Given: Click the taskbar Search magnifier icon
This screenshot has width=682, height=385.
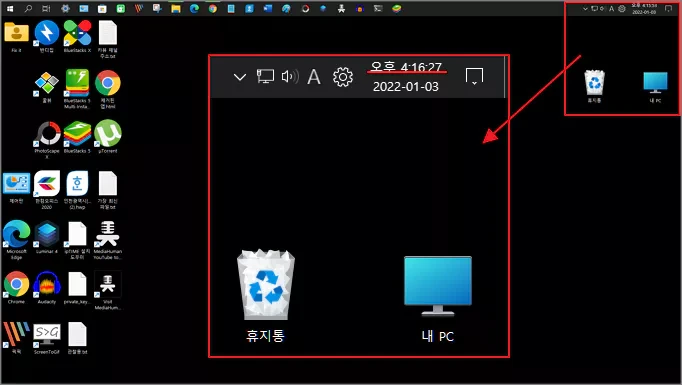Looking at the screenshot, I should (x=28, y=8).
